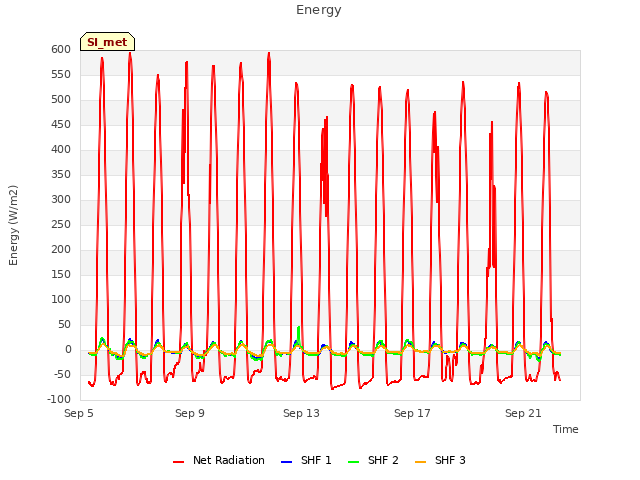
Task: Click the 0 y-axis tick label
Action: click(68, 350)
